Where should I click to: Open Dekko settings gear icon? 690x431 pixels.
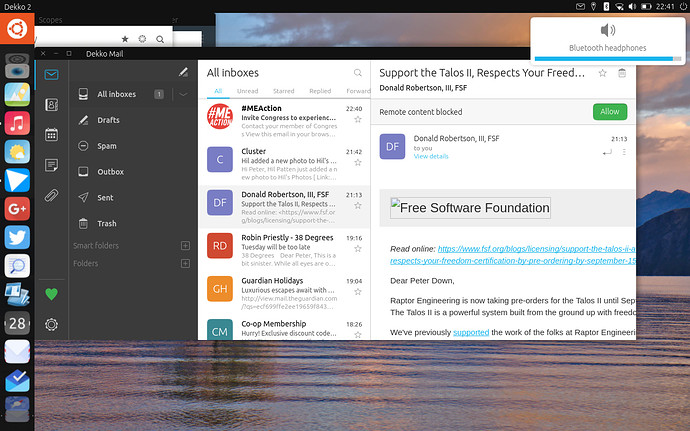[51, 324]
